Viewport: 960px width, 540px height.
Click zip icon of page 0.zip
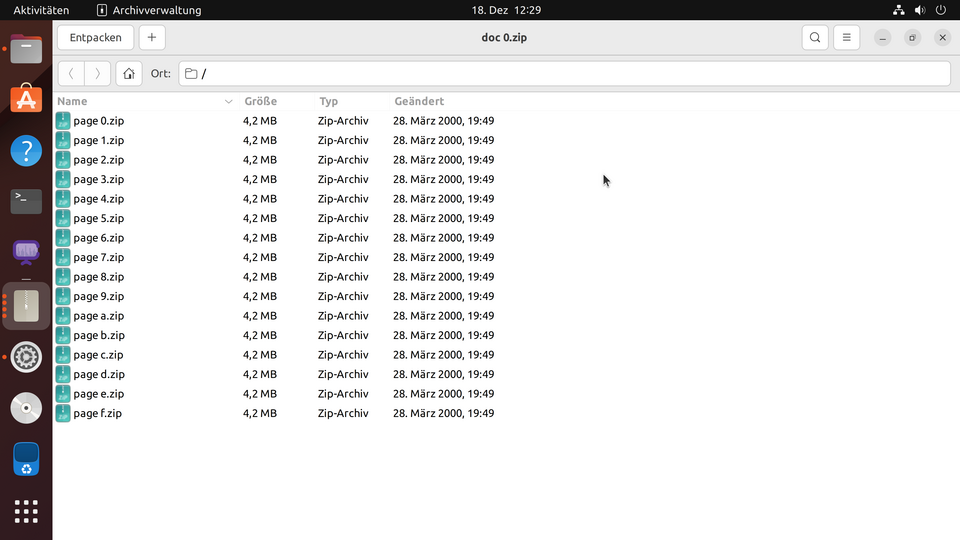coord(63,121)
